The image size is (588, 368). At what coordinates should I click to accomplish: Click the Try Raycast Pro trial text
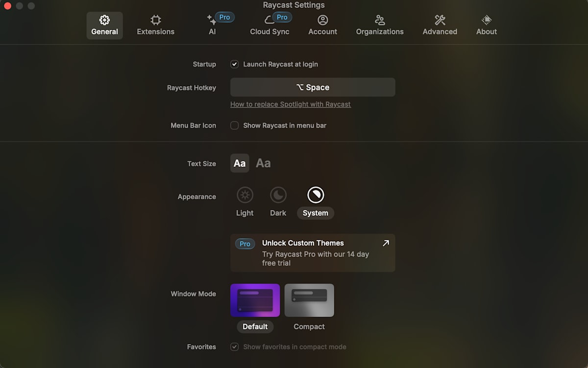[x=316, y=259]
